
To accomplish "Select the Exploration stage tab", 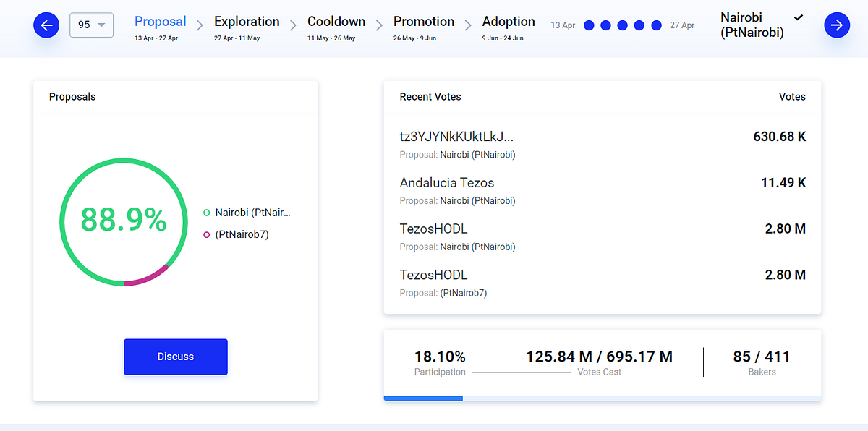I will tap(247, 27).
